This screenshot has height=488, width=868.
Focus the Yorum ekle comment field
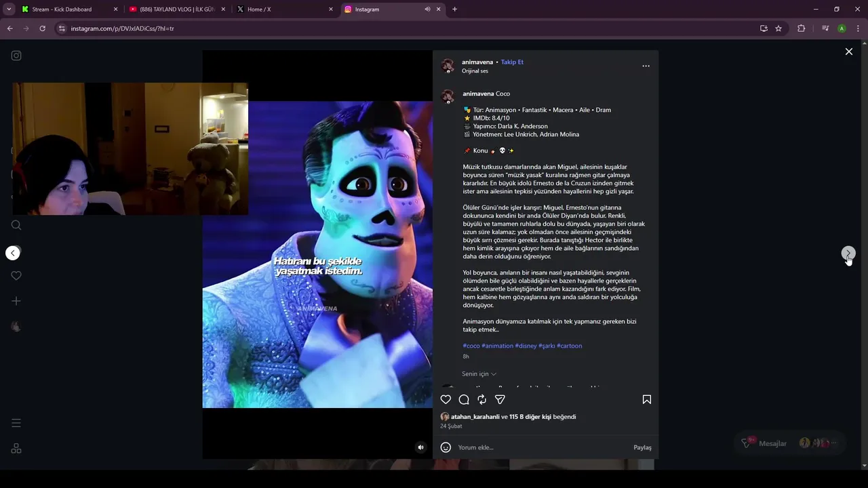(542, 448)
